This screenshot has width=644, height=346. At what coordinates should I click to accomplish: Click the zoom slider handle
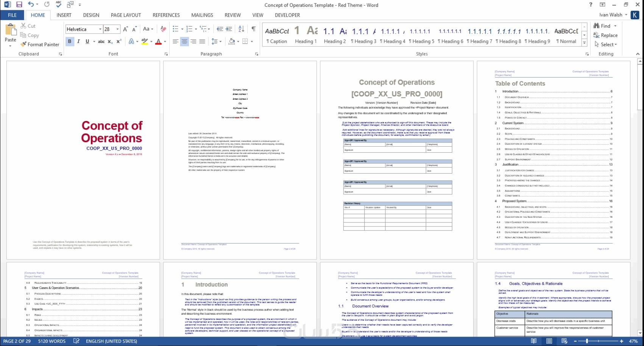coord(587,341)
